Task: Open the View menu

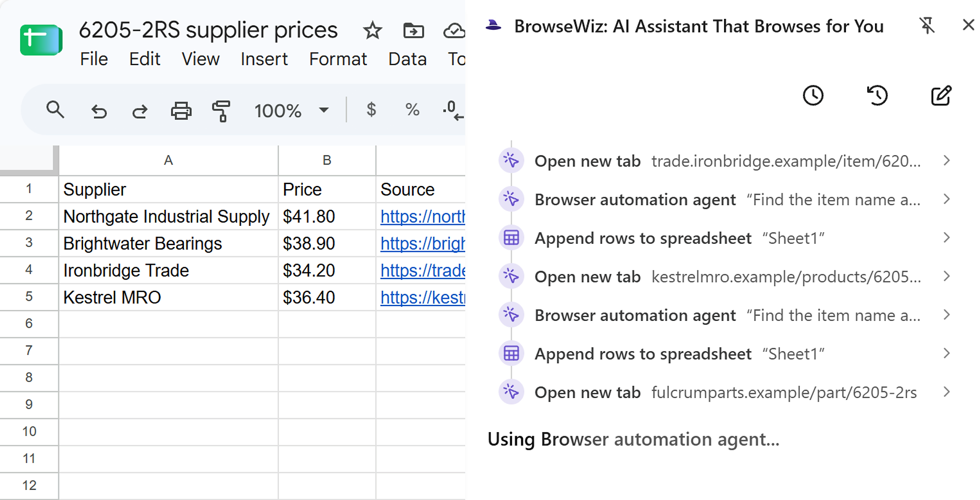Action: tap(200, 59)
